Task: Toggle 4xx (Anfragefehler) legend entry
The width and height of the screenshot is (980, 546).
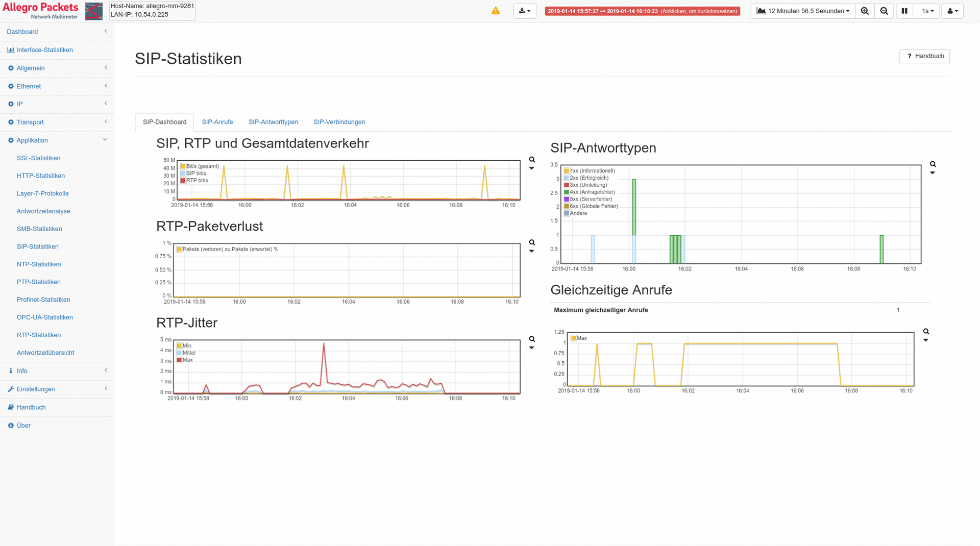Action: pyautogui.click(x=590, y=192)
